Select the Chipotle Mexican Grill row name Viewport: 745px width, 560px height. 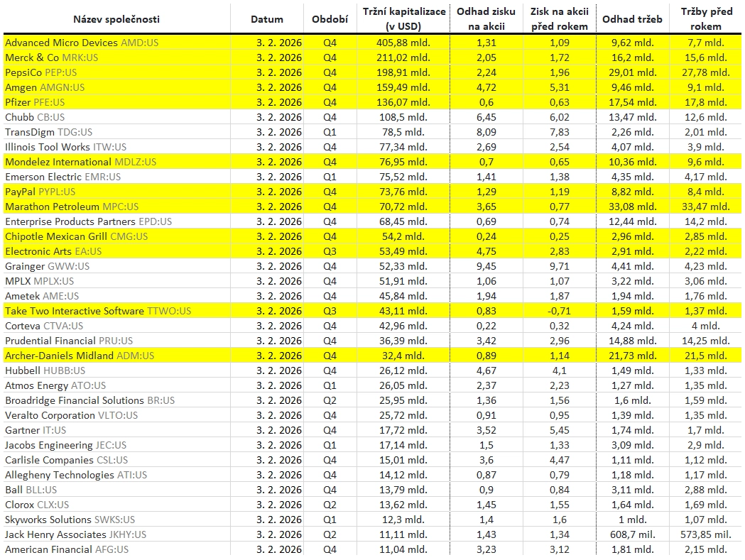pyautogui.click(x=76, y=236)
